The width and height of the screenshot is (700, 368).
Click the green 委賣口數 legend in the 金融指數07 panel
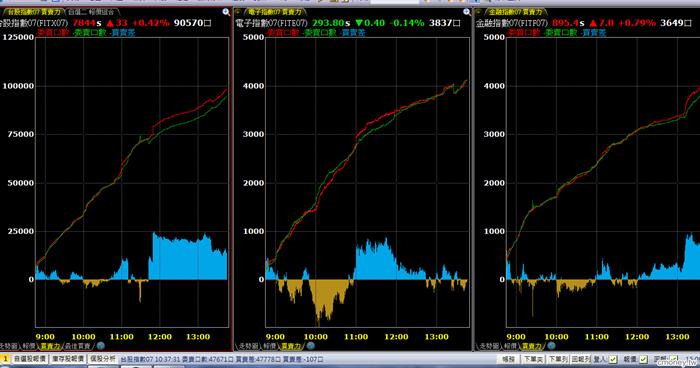coord(561,33)
